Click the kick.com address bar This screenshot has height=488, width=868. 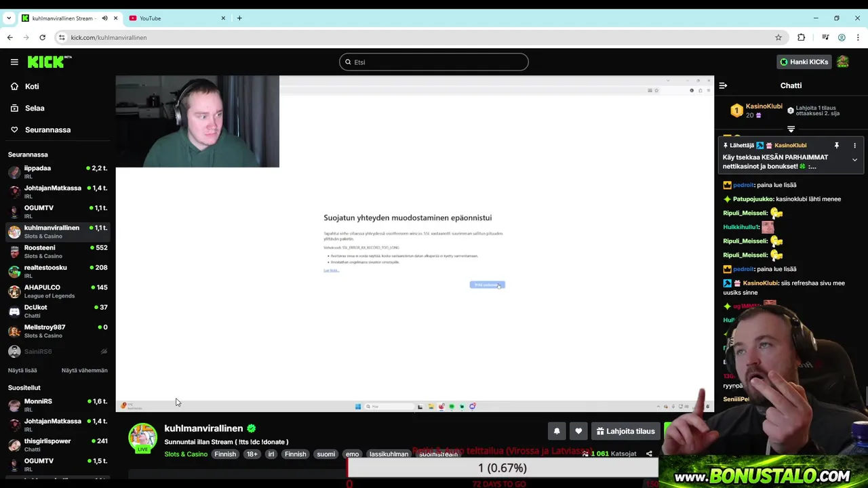coord(420,37)
